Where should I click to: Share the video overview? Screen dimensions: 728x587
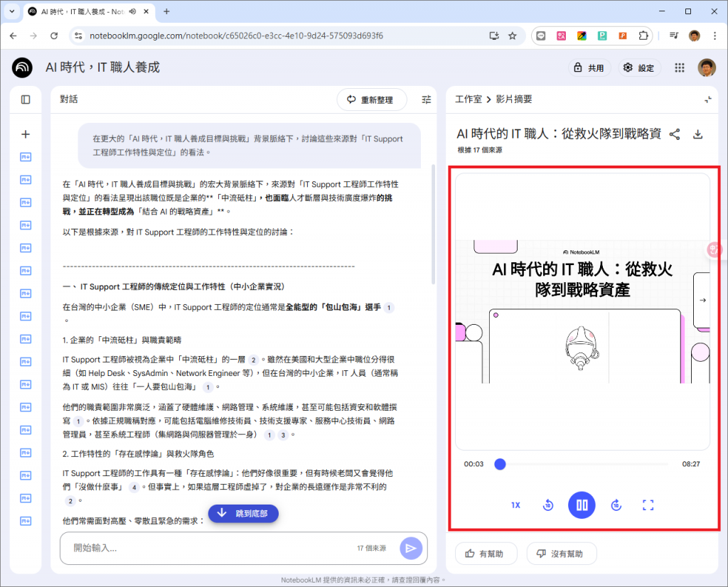click(675, 134)
